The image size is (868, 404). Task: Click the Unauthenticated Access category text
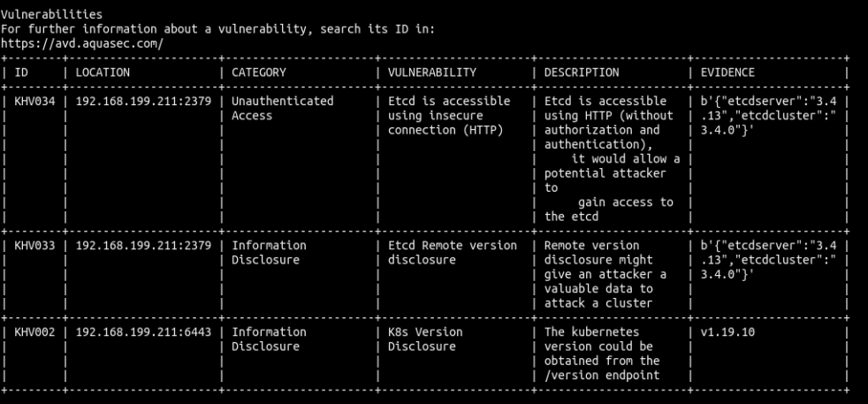tap(283, 109)
